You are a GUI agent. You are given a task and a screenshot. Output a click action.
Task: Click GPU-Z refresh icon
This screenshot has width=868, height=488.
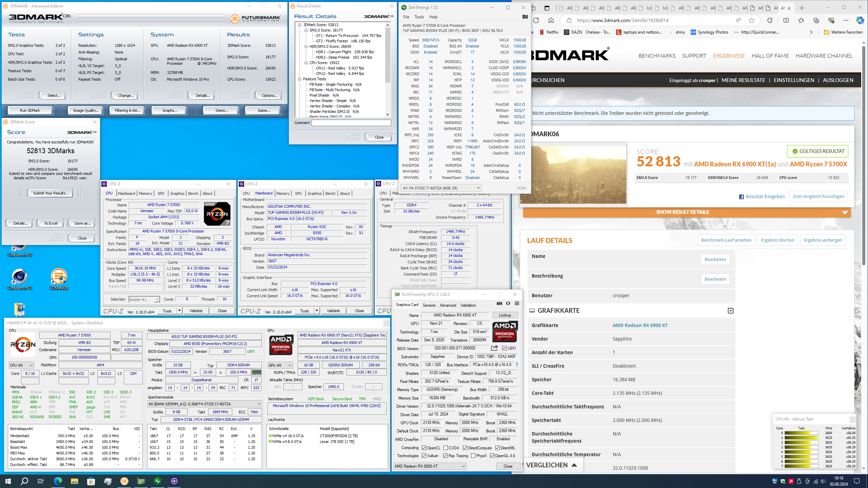pos(508,303)
